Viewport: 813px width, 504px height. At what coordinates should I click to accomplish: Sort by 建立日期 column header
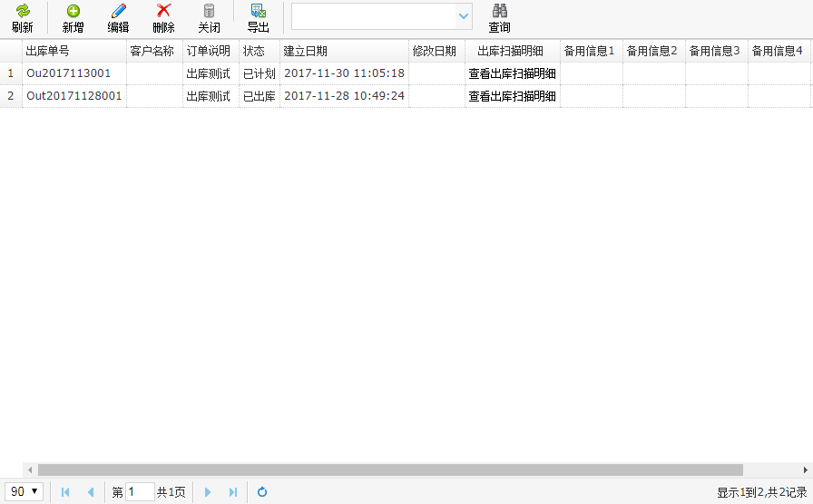click(344, 52)
